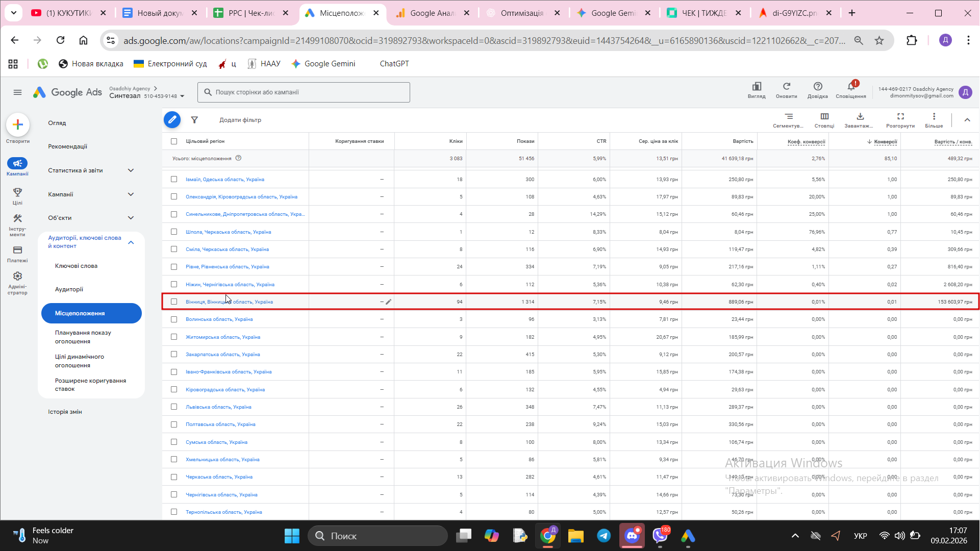Click the Рівне, Рівненська область link
Image resolution: width=980 pixels, height=551 pixels.
[x=227, y=267]
